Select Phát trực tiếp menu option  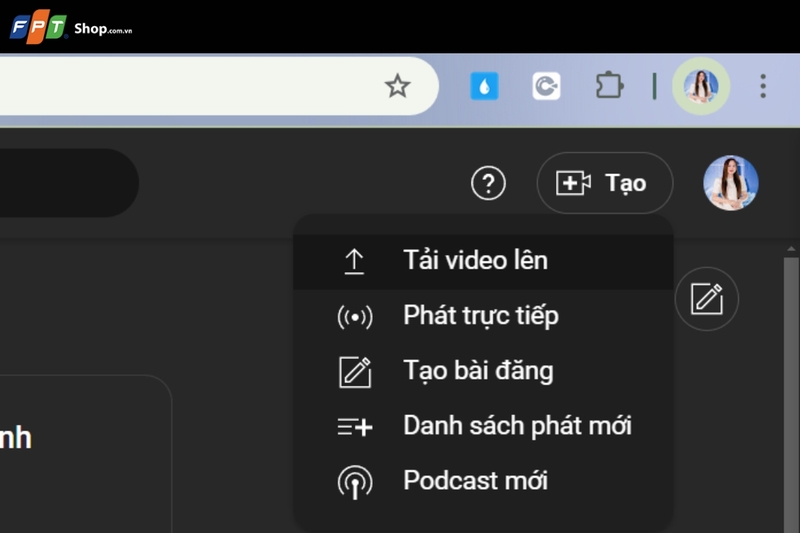(x=483, y=317)
